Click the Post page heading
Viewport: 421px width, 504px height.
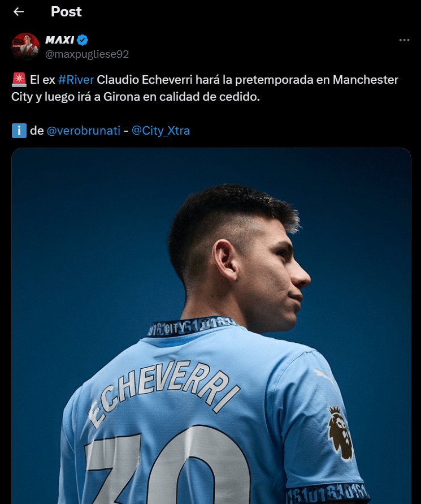pos(66,11)
